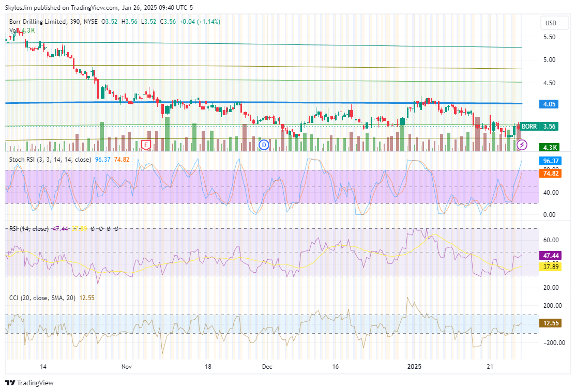Click the 4.50 price scale label
This screenshot has width=576, height=392.
coord(549,83)
